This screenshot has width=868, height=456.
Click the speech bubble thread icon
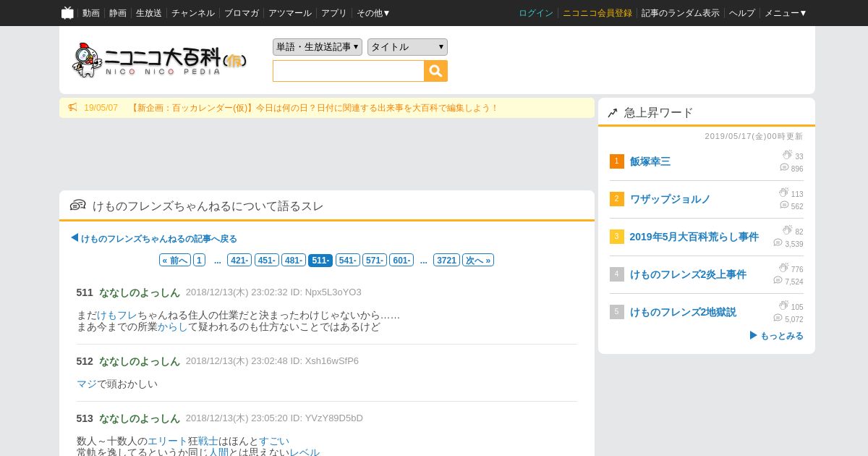(x=77, y=206)
